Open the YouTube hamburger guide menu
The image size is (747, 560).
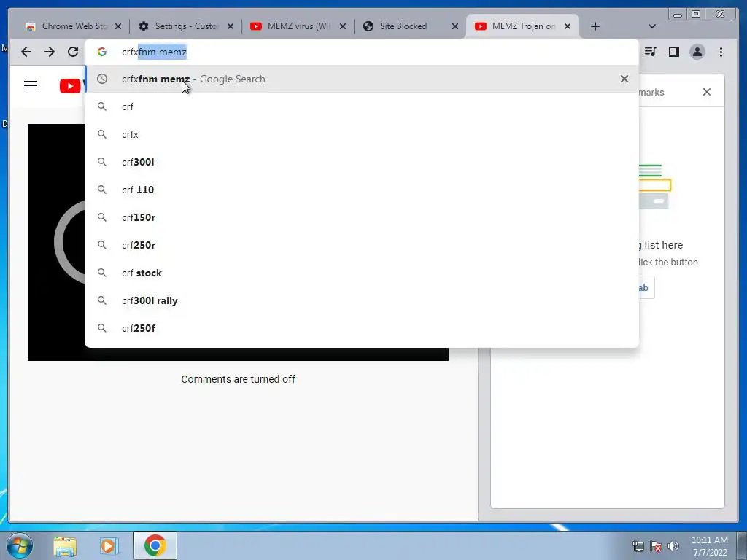point(31,86)
